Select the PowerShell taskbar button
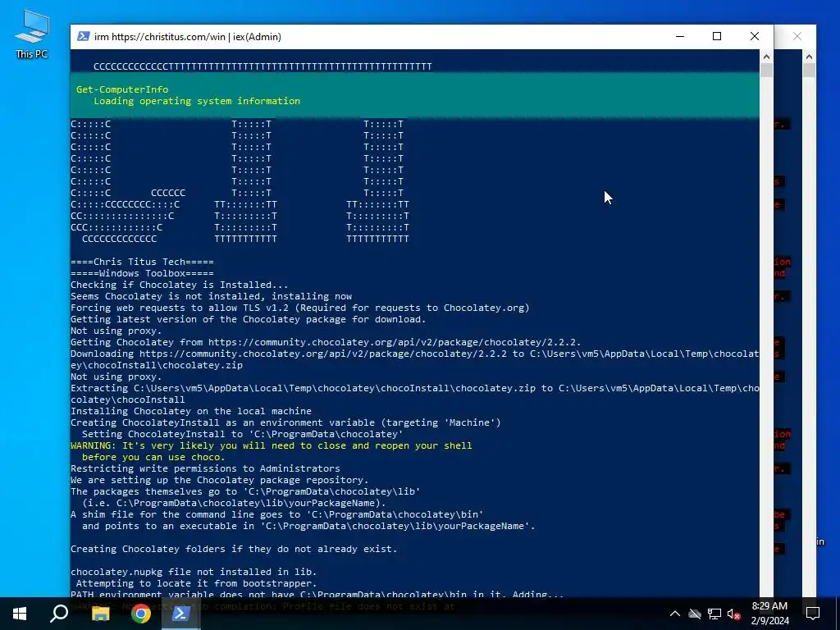The width and height of the screenshot is (840, 630). [180, 614]
